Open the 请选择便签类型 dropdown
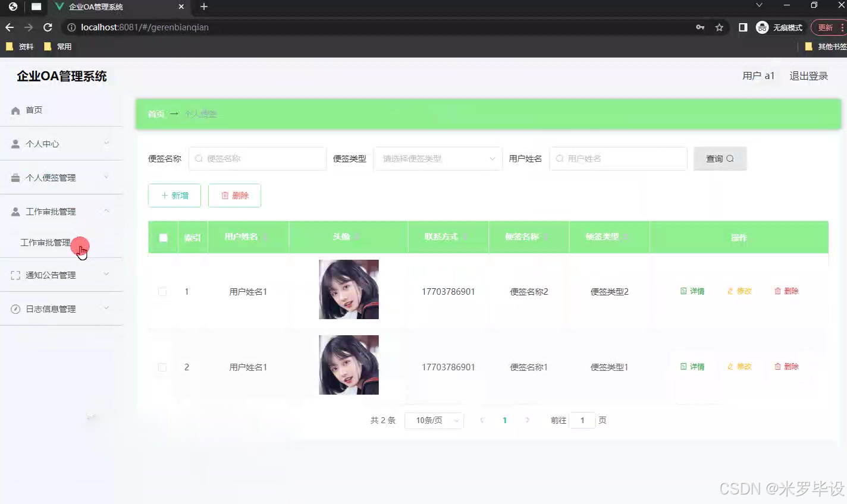847x504 pixels. (438, 159)
